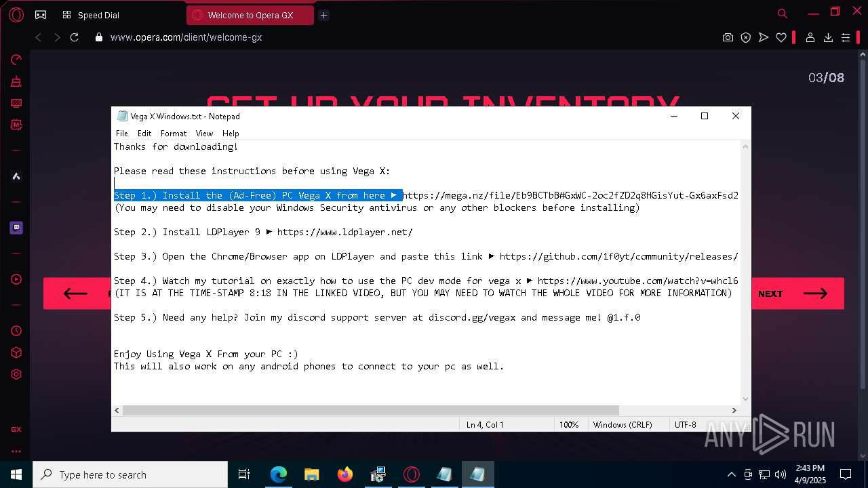Viewport: 868px width, 488px height.
Task: Open Aria AI icon in sidebar
Action: click(x=16, y=176)
